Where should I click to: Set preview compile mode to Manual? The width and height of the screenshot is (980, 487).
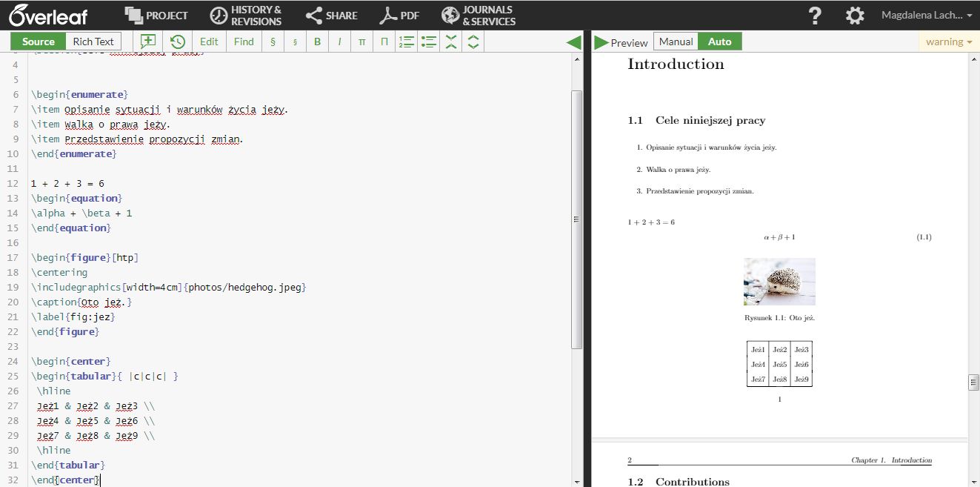click(x=676, y=42)
